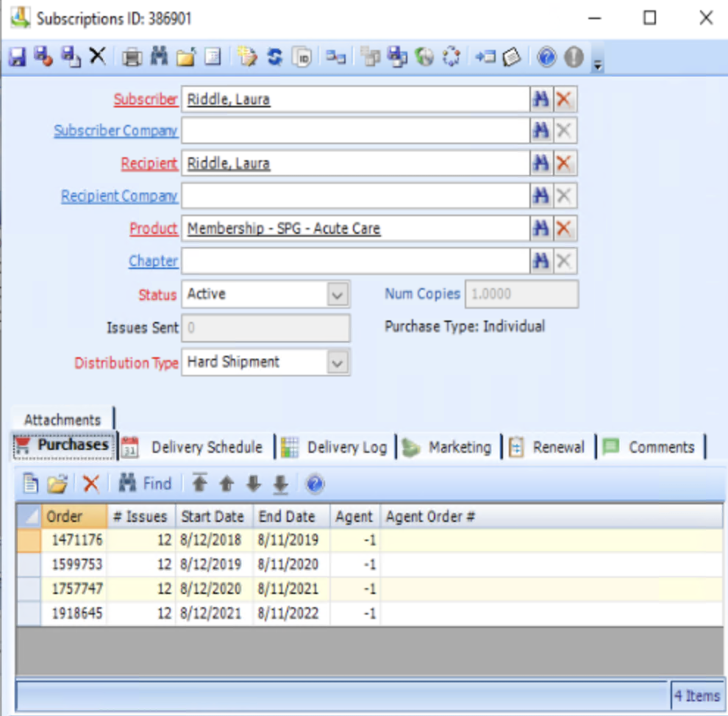Open the Status dropdown

coord(337,295)
